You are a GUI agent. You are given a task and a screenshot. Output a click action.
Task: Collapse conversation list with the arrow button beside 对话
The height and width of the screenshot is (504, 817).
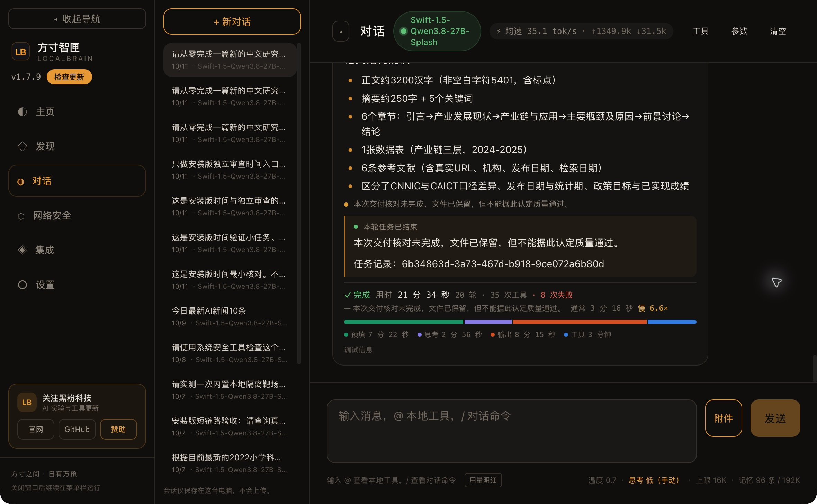341,31
